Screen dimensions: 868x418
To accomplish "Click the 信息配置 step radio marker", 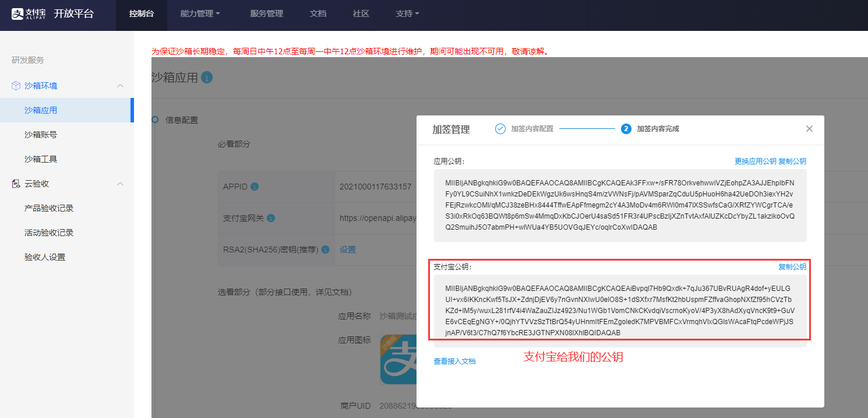I will pos(155,120).
